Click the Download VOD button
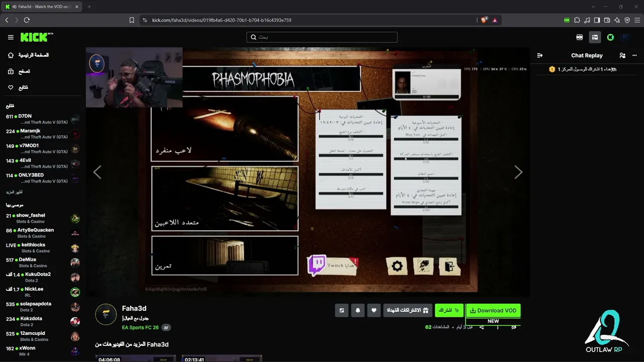This screenshot has height=362, width=644. tap(493, 311)
